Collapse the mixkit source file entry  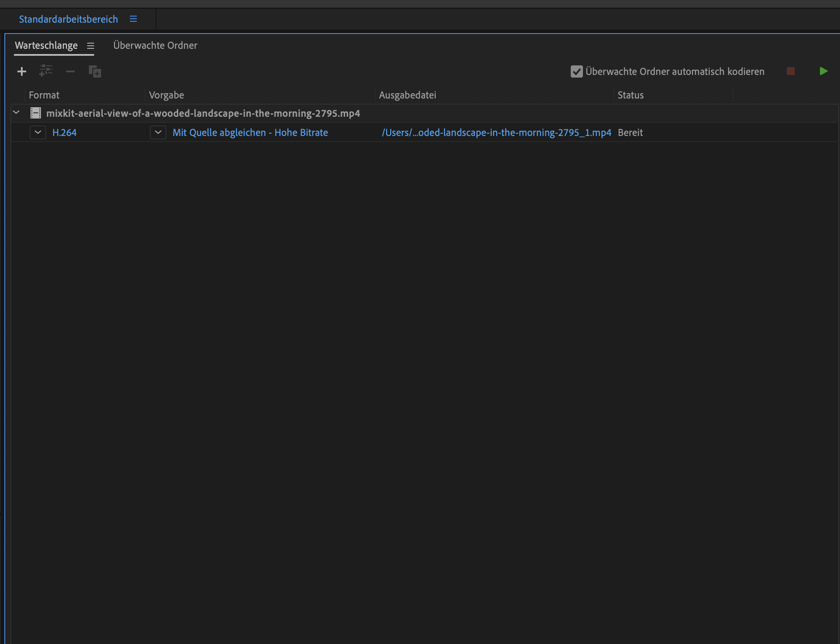(17, 113)
